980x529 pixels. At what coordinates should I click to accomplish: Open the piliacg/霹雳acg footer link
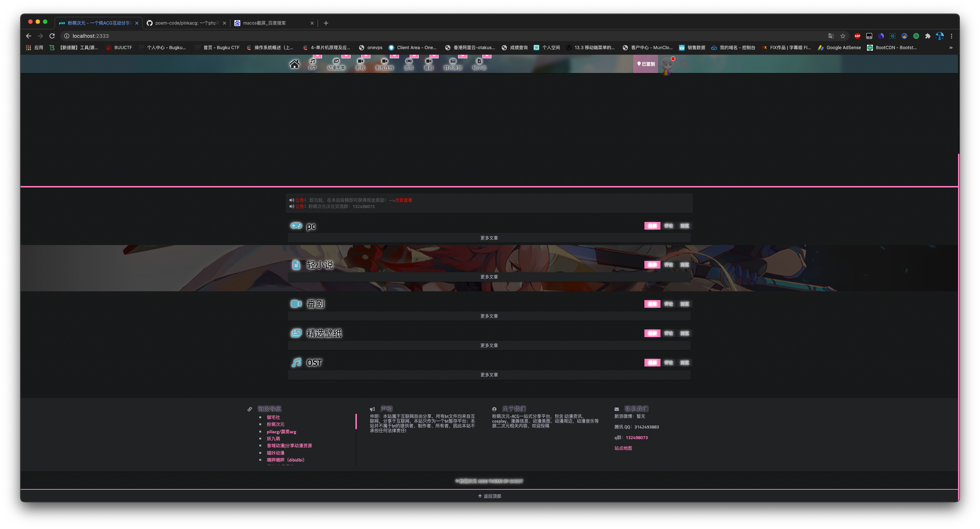(x=281, y=431)
